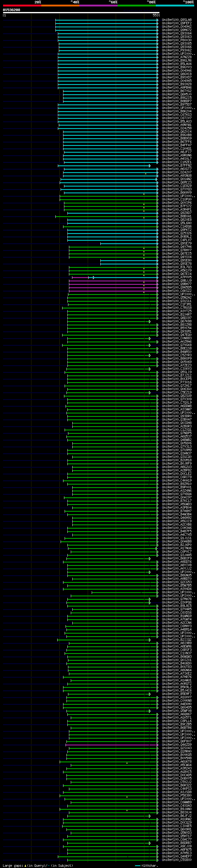
Task: Click the UniRef100_Q9SE79 label
Action: (x=177, y=243)
